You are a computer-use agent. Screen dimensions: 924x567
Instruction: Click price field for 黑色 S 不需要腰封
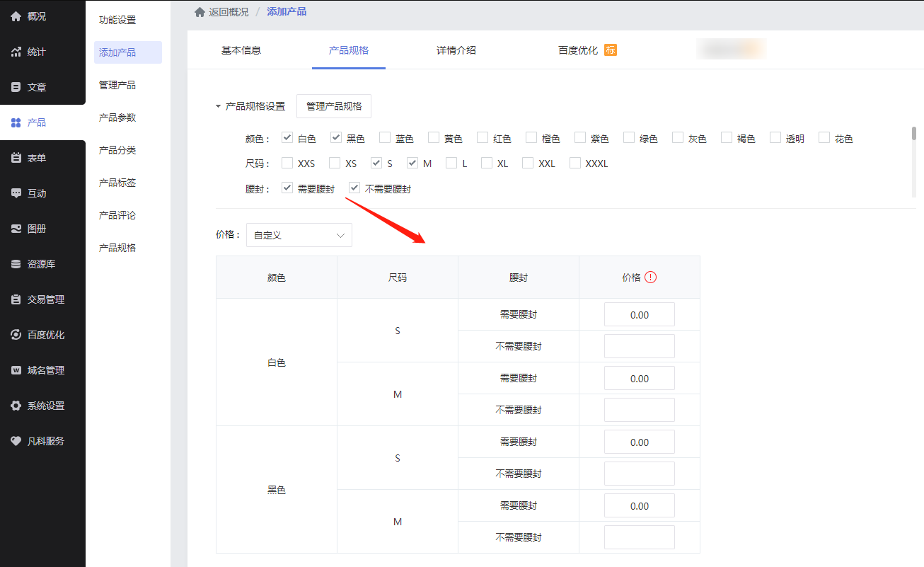[640, 474]
